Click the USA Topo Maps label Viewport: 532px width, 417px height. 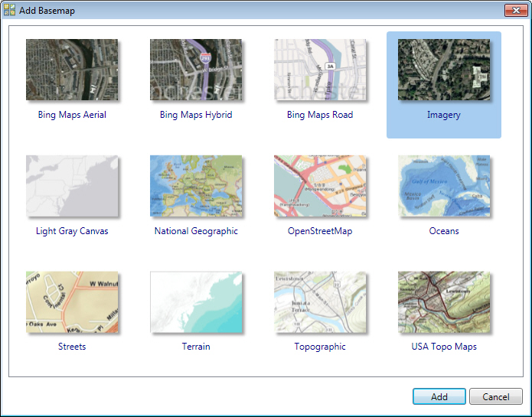click(x=444, y=347)
